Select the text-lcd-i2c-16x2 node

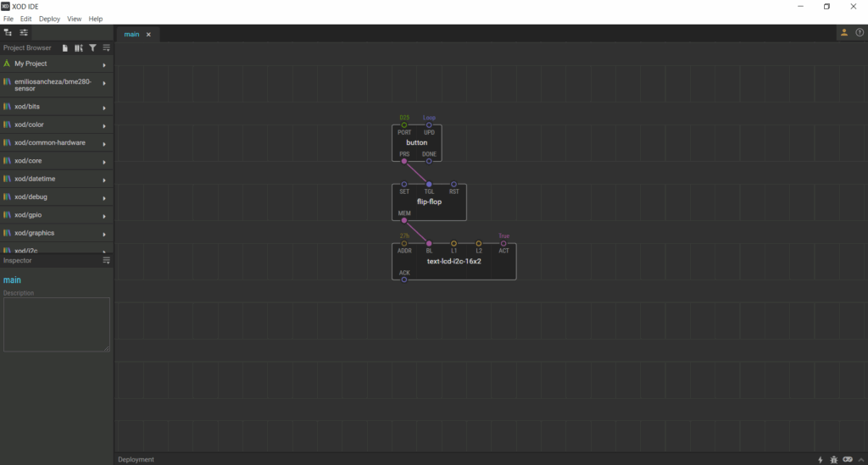454,262
